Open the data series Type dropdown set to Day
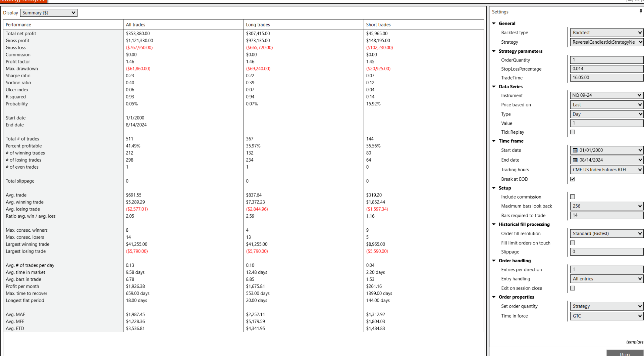644x356 pixels. click(607, 114)
